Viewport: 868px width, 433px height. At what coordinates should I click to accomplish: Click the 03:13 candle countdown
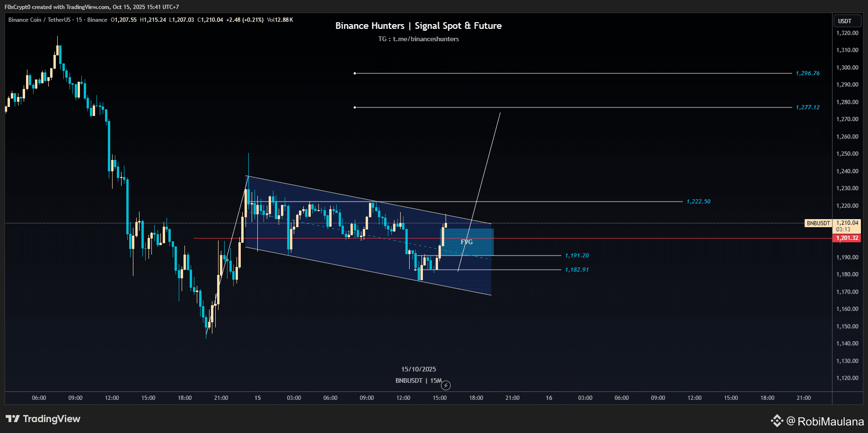(843, 230)
